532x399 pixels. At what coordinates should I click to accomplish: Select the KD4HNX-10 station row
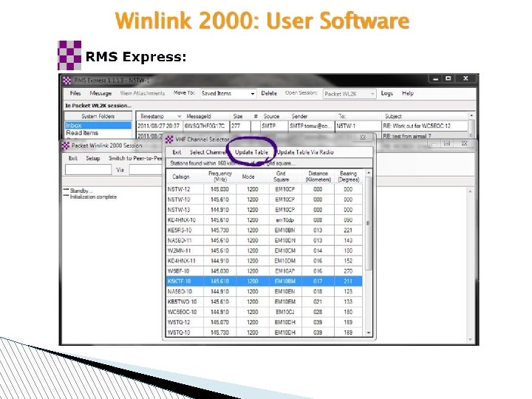265,220
